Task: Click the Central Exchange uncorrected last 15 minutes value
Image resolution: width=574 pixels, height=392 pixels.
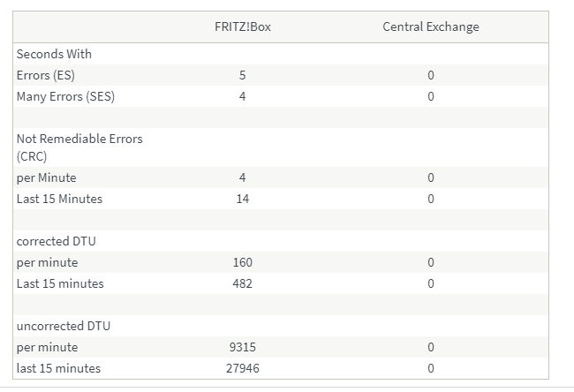Action: (x=430, y=368)
